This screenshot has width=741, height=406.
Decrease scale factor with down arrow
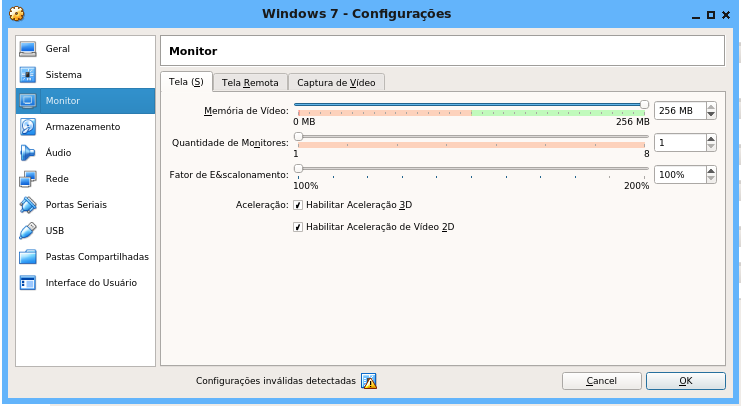click(x=711, y=178)
